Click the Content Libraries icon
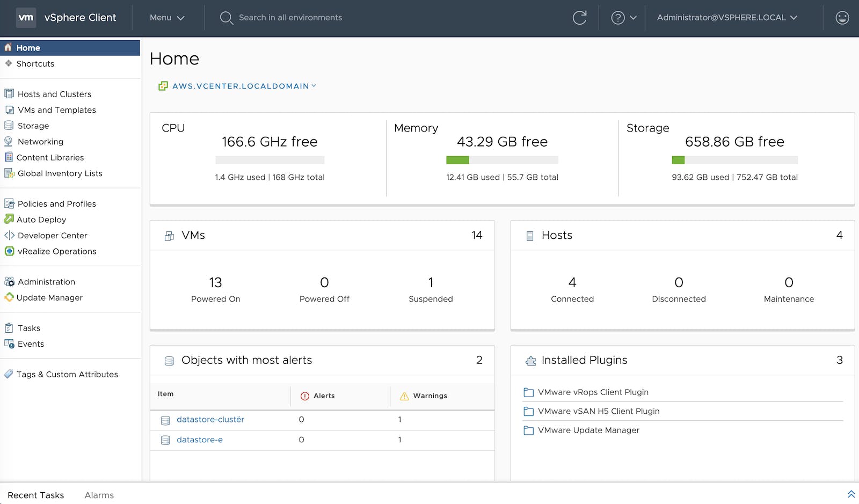Screen dimensions: 859x504 [9, 157]
